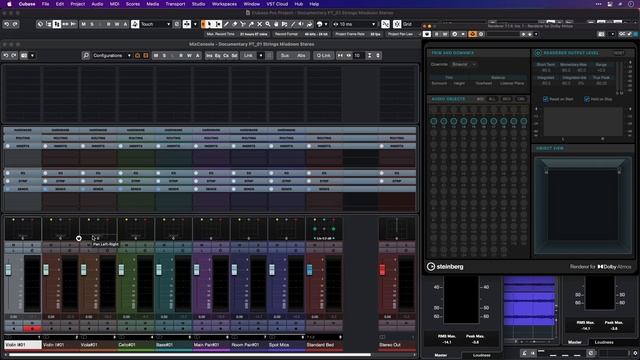Image resolution: width=640 pixels, height=360 pixels.
Task: Click the Q-Link button
Action: point(323,56)
